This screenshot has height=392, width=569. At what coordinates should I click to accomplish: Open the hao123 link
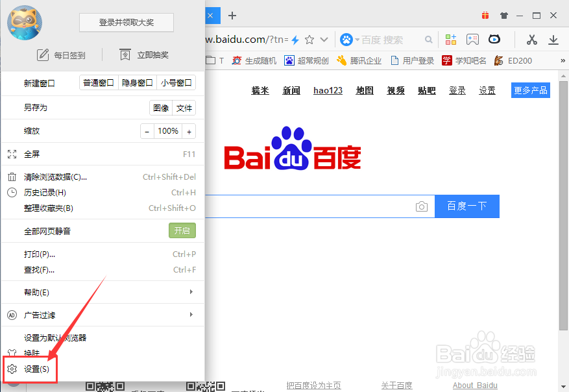pos(328,90)
